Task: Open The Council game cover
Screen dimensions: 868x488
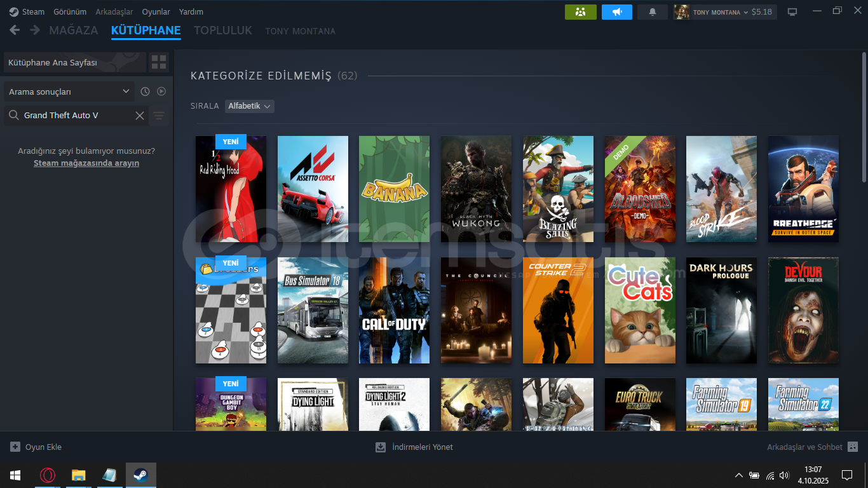Action: pyautogui.click(x=476, y=310)
